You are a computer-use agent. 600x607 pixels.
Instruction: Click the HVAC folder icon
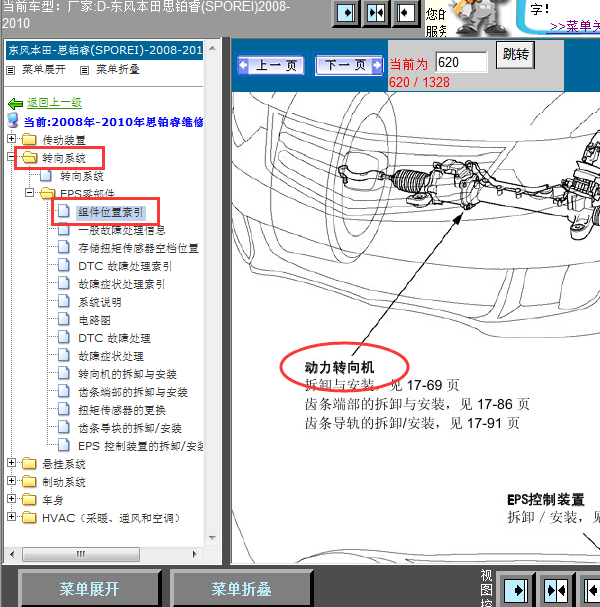coord(29,518)
